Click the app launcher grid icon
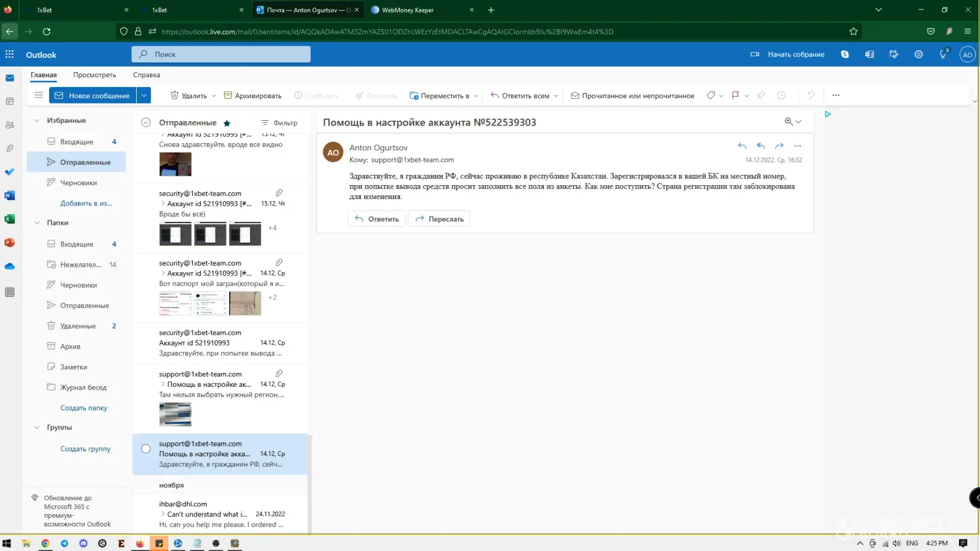This screenshot has height=551, width=980. [9, 55]
